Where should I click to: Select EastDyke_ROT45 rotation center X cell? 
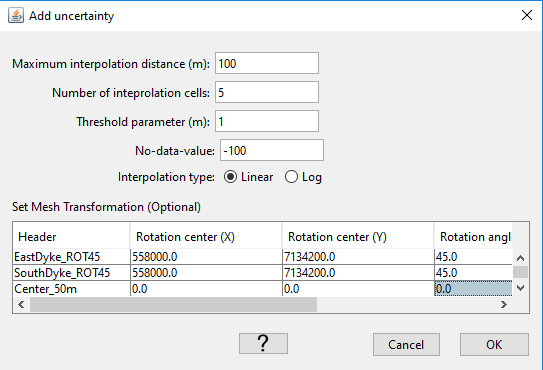pos(206,257)
